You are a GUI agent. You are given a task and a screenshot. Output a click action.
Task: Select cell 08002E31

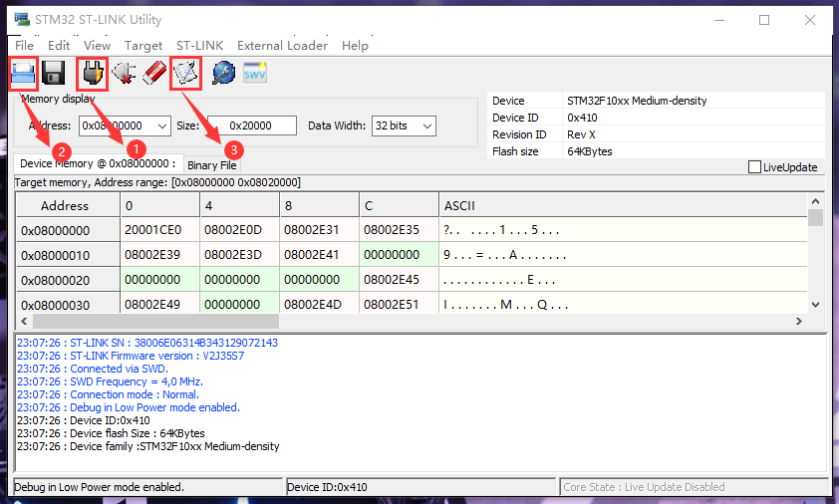(320, 230)
